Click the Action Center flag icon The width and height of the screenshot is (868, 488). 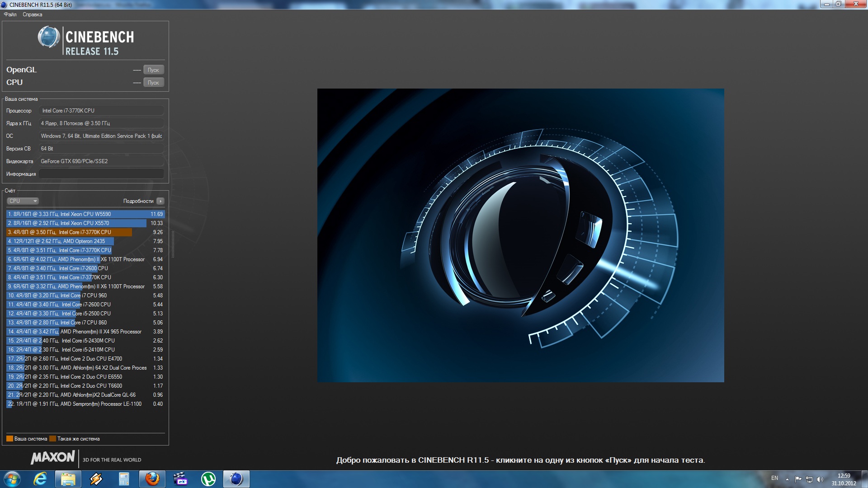pos(798,479)
